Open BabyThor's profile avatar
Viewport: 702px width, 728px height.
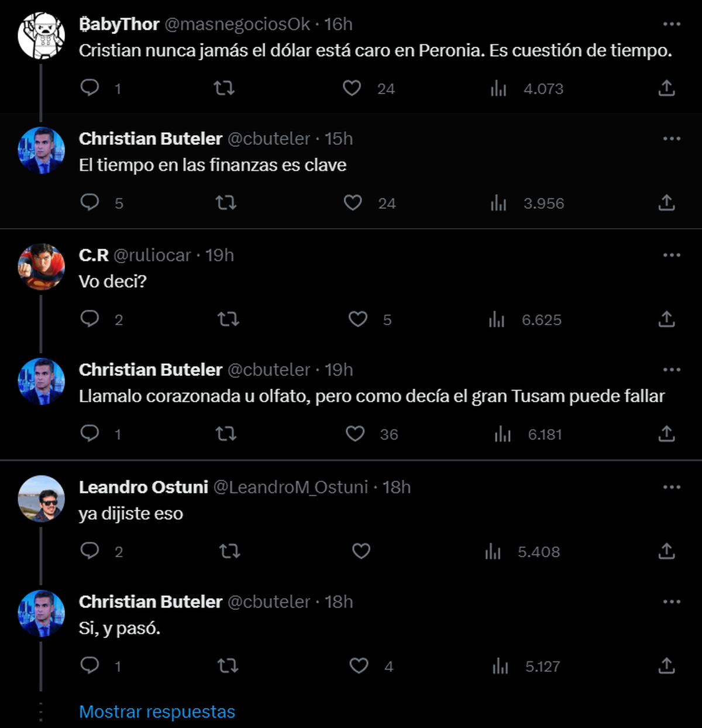[41, 35]
